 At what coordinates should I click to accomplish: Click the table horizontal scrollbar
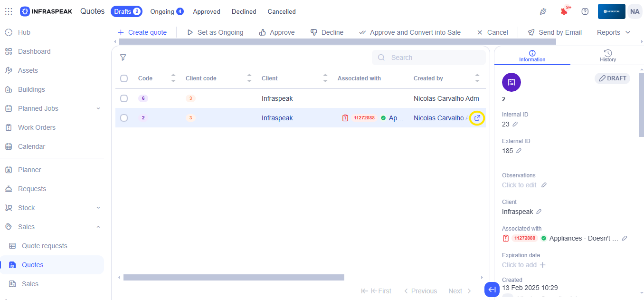point(234,277)
